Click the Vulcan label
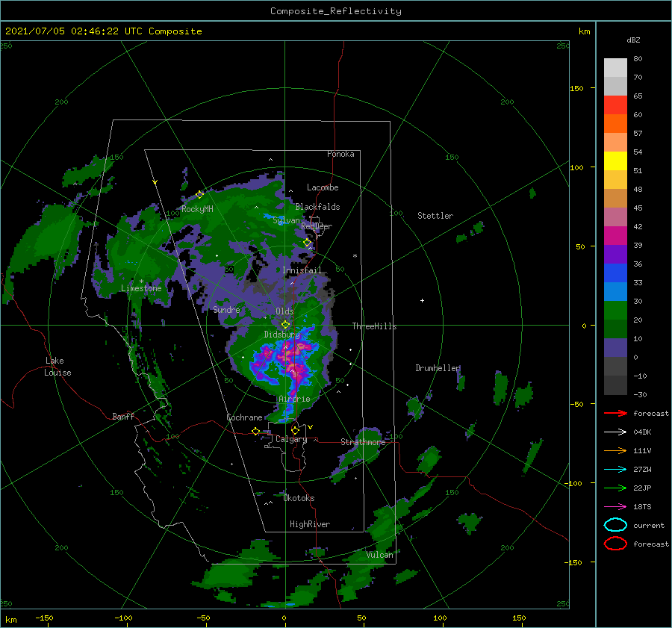 click(379, 555)
